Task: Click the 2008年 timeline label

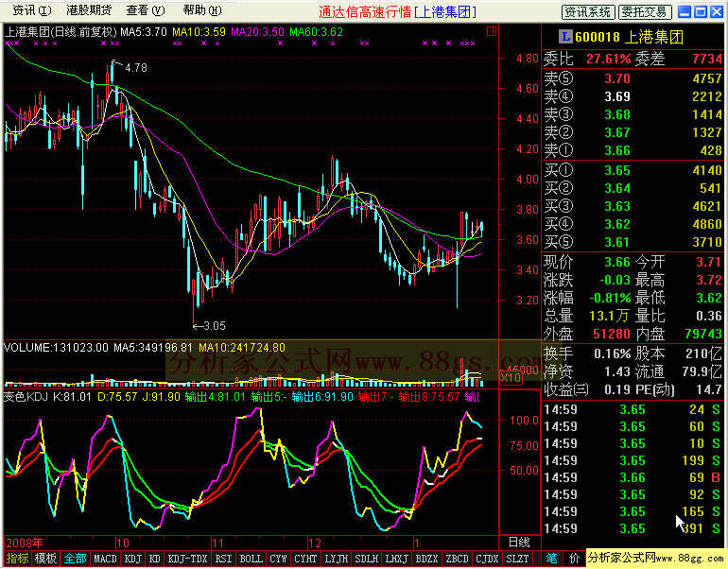Action: pos(25,543)
